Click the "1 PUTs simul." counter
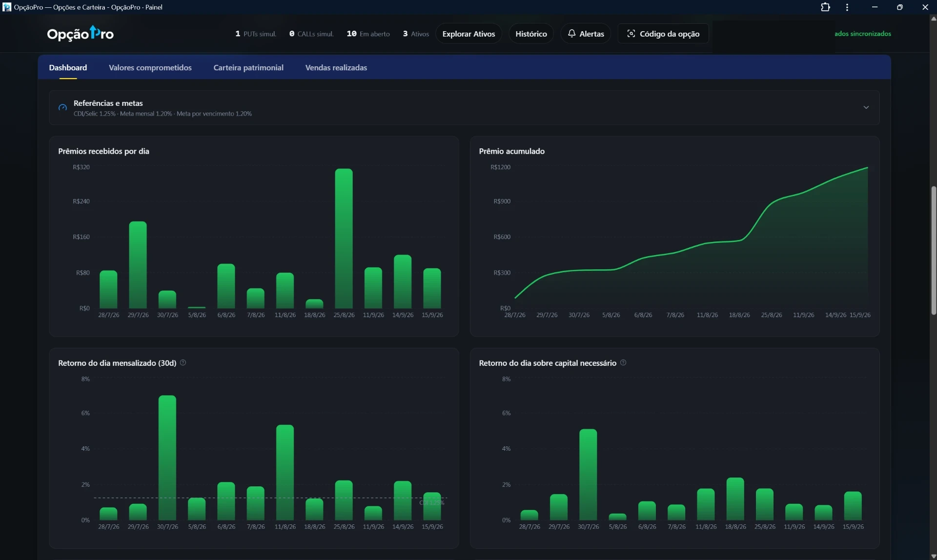 [256, 34]
